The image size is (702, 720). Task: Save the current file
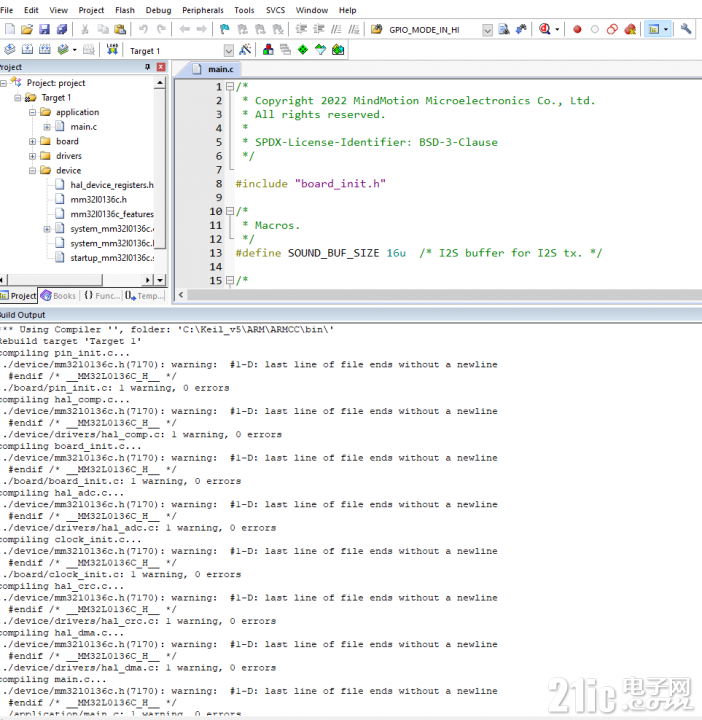44,29
